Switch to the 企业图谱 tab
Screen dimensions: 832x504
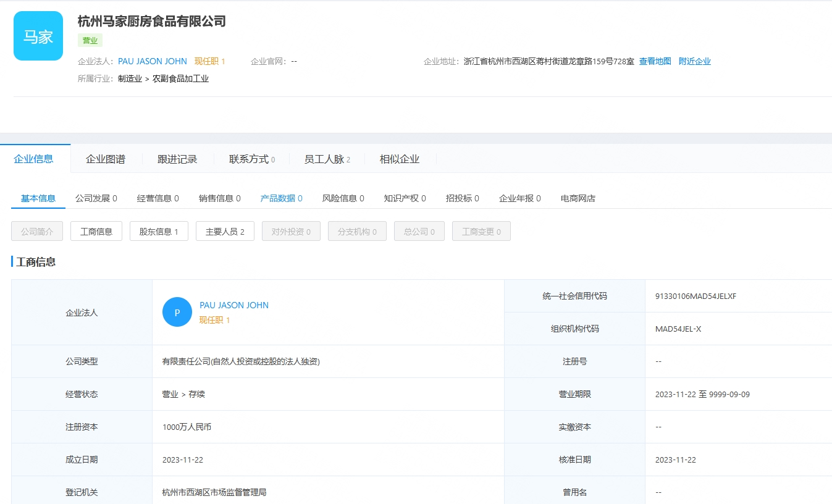click(x=106, y=159)
